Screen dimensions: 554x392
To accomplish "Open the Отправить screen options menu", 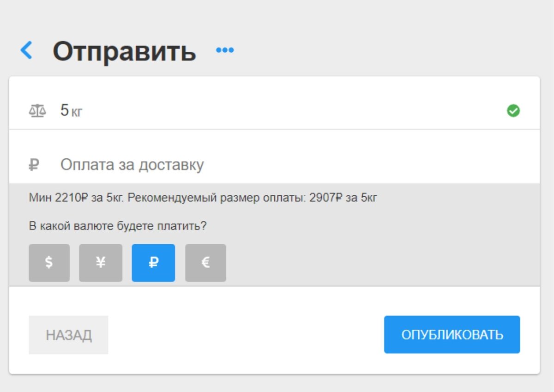I will click(225, 49).
